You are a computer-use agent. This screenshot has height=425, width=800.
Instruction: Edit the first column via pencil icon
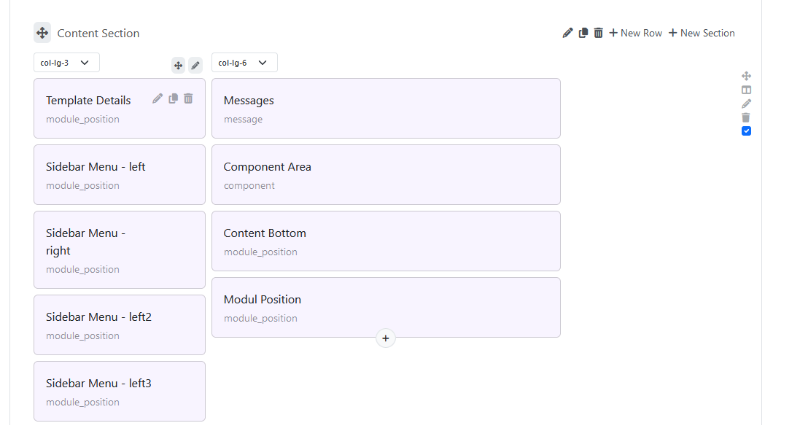(196, 65)
